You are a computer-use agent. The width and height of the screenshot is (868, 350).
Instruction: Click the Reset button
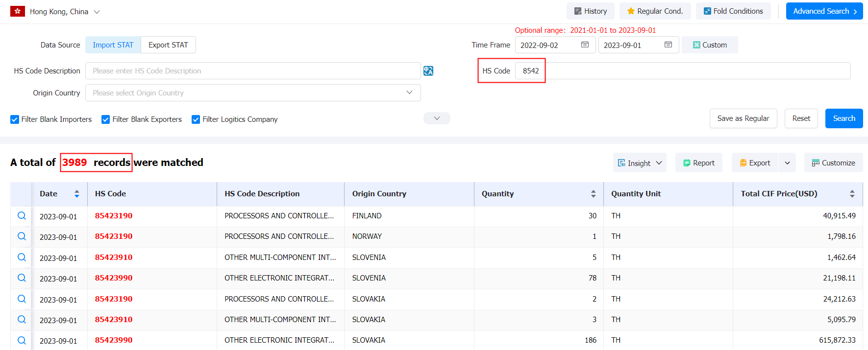(x=801, y=118)
